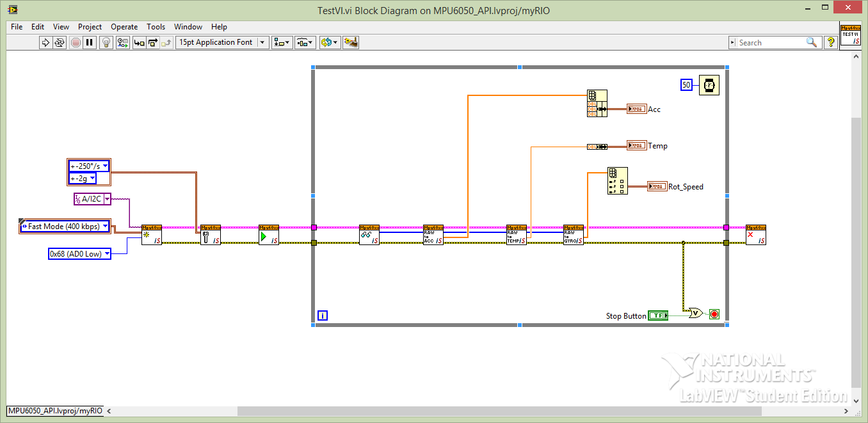Open the Tools menu

click(156, 27)
